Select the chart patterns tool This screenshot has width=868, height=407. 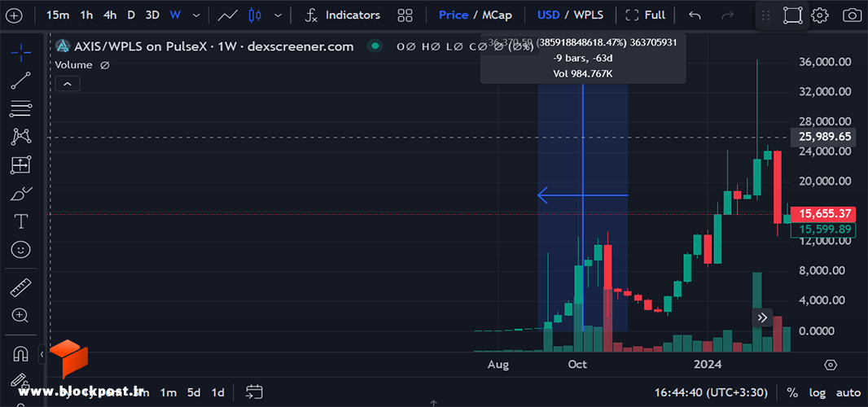[x=20, y=136]
